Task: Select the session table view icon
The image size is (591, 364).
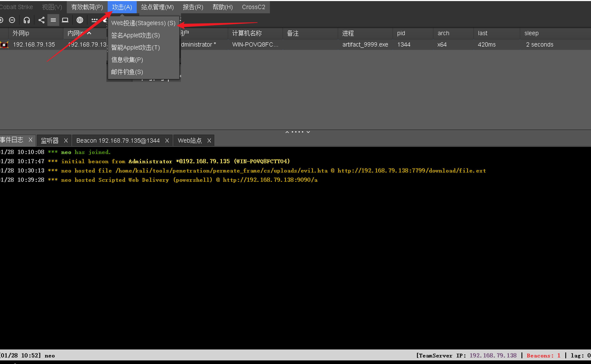Action: tap(53, 20)
